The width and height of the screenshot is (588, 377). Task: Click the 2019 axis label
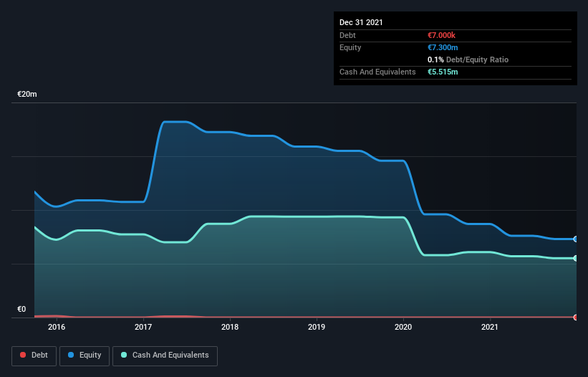[317, 327]
